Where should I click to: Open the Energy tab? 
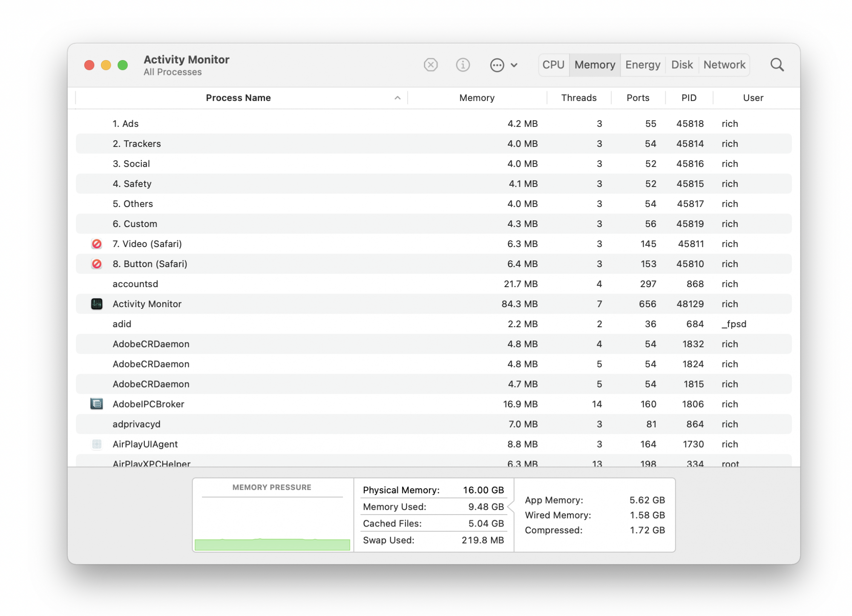pos(642,65)
